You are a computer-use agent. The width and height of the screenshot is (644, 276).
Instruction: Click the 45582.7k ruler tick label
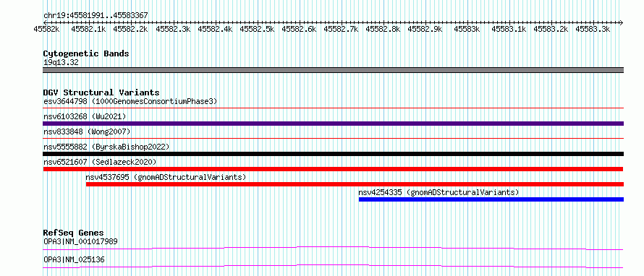click(x=341, y=30)
